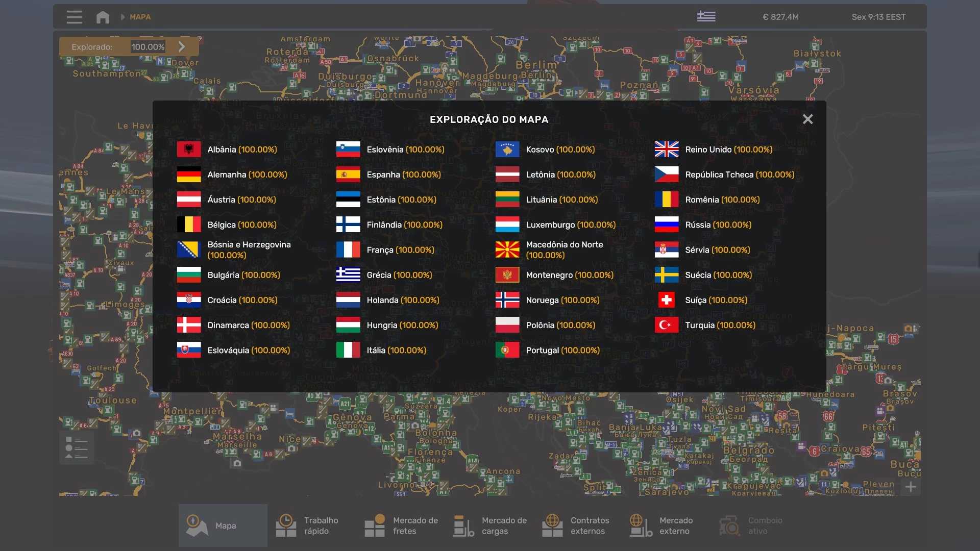Image resolution: width=980 pixels, height=551 pixels.
Task: Click the Albânia flag icon
Action: [x=189, y=149]
